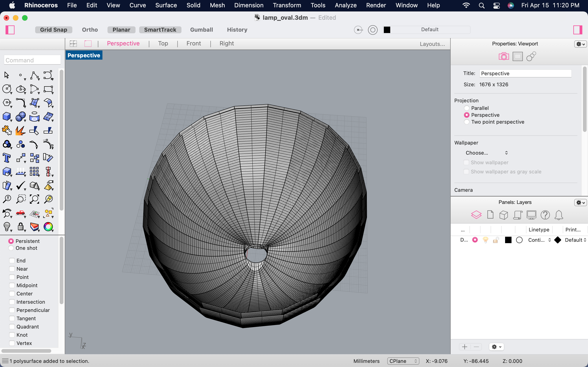Viewport: 588px width, 367px height.
Task: Select the Polyline tool
Action: tap(34, 75)
